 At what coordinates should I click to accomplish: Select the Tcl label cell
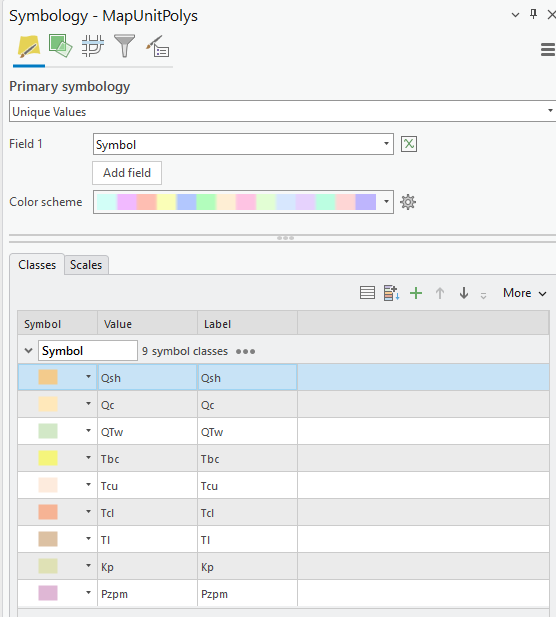[x=248, y=513]
